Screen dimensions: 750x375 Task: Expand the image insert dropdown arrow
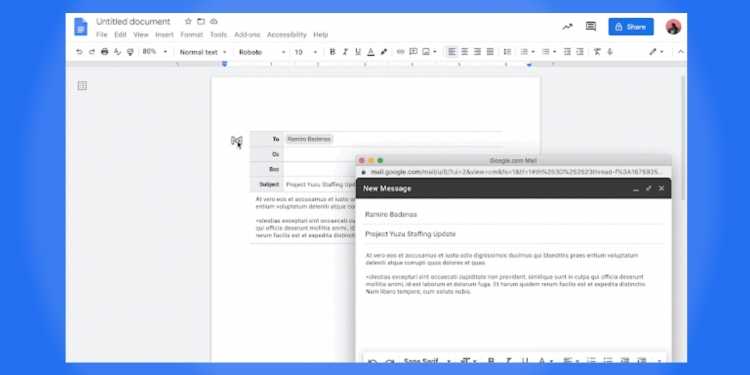(x=435, y=52)
